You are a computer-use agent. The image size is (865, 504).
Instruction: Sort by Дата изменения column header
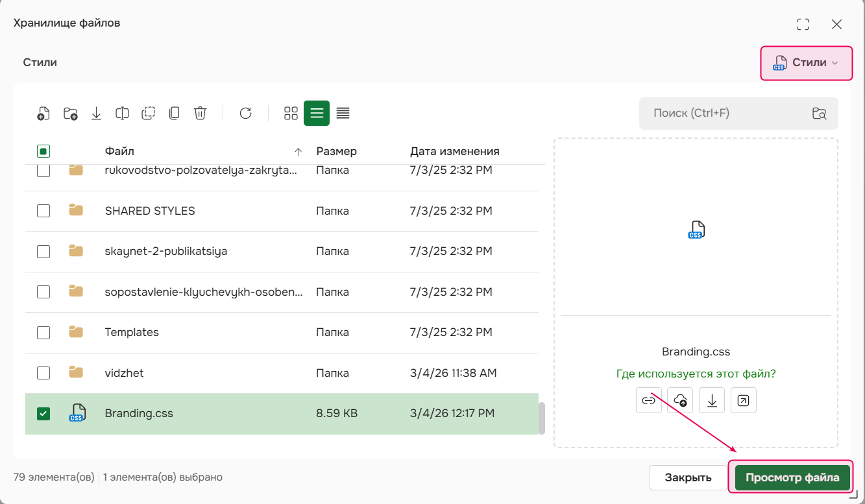[454, 151]
